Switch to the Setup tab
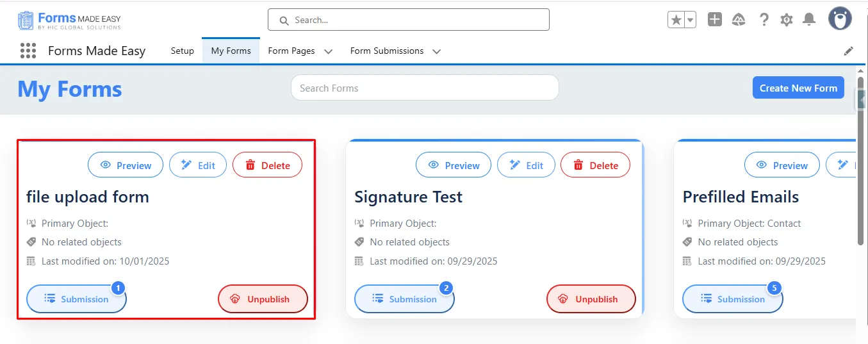868x344 pixels. (182, 51)
